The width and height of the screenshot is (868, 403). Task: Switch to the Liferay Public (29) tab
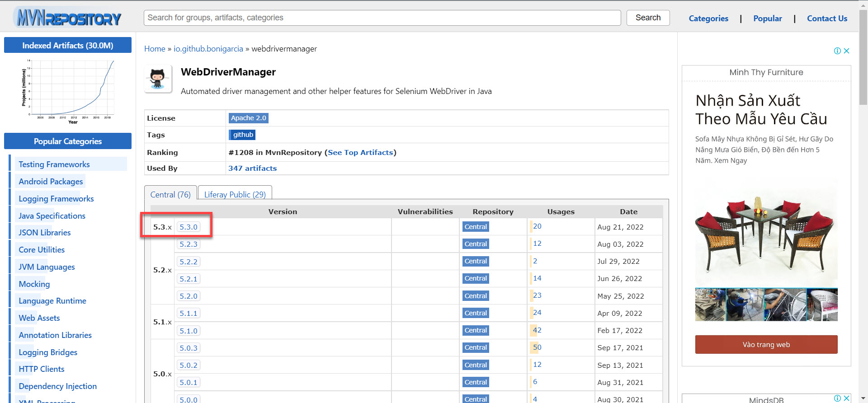(x=235, y=194)
